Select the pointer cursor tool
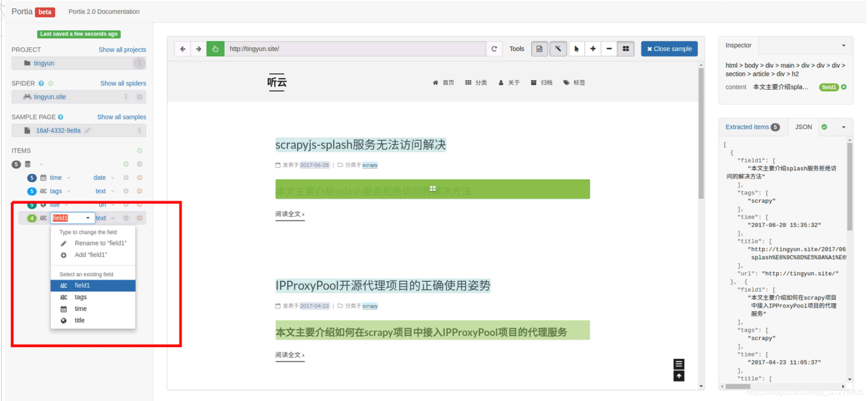 pyautogui.click(x=576, y=49)
